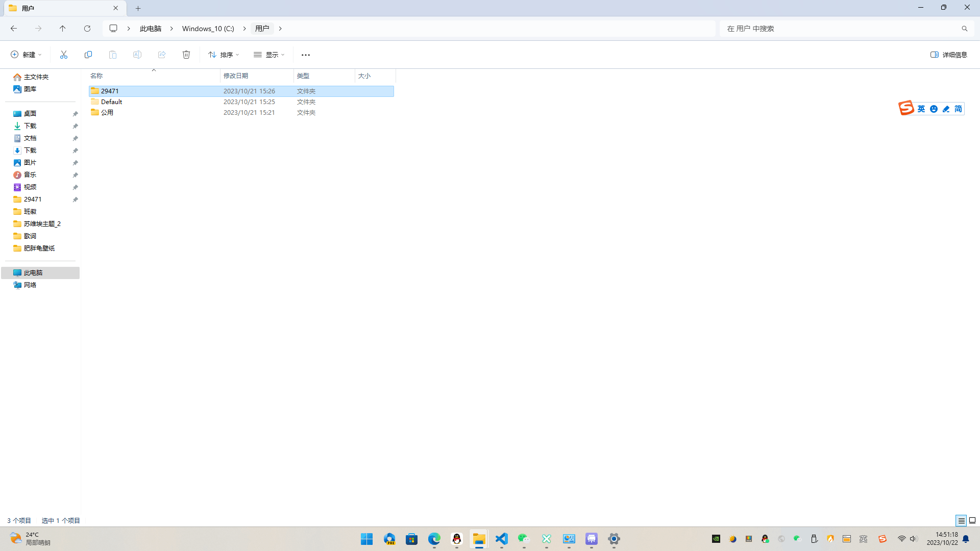980x551 pixels.
Task: Click the 修改日期 column header
Action: point(236,76)
